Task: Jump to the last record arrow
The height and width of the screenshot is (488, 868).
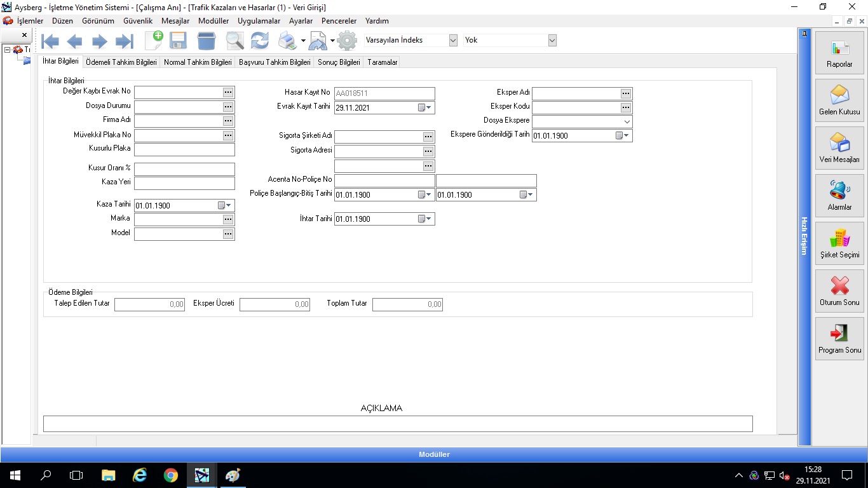Action: click(x=124, y=42)
